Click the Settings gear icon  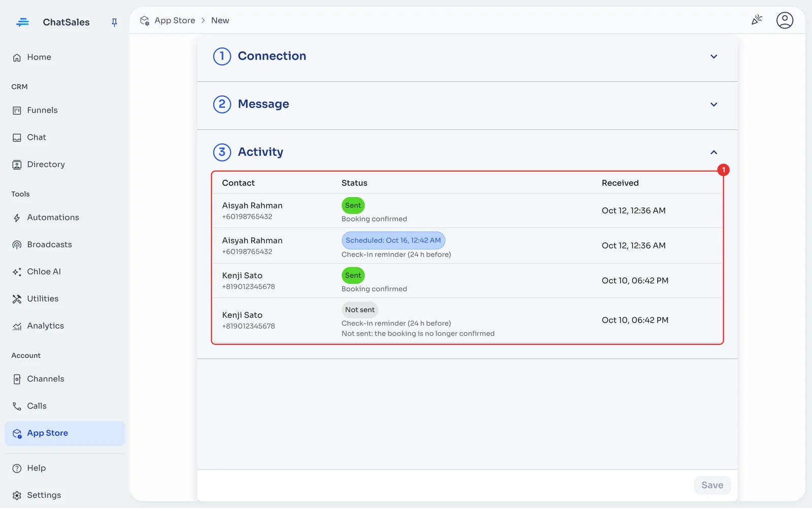pos(17,495)
